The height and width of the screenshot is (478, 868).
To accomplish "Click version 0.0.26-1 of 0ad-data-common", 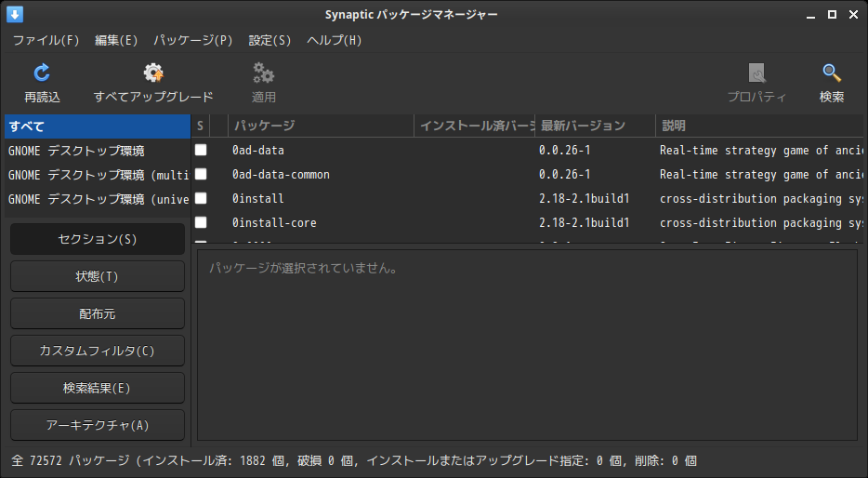I will click(x=565, y=175).
